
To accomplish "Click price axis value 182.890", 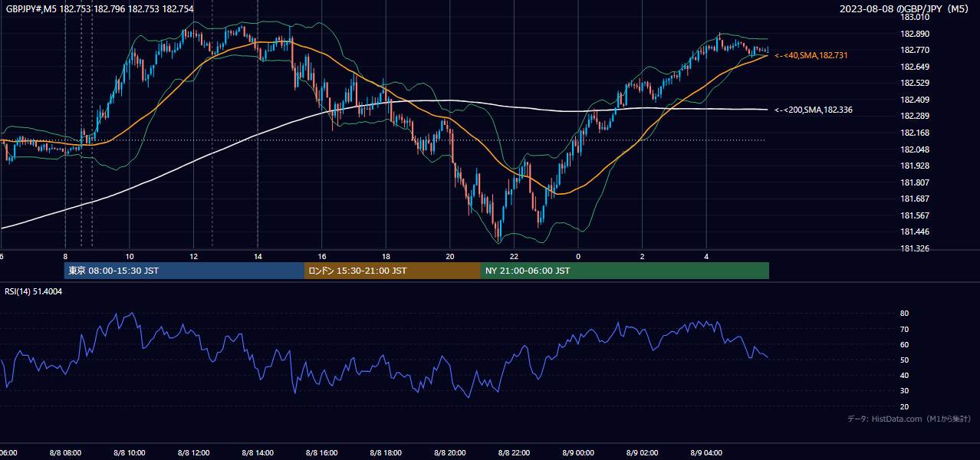I will coord(915,34).
